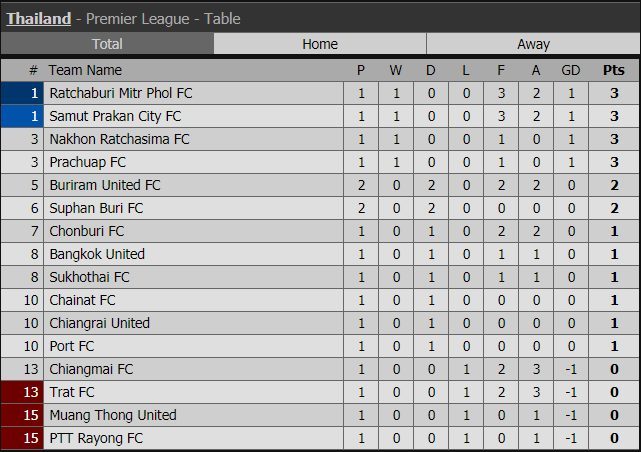Image resolution: width=641 pixels, height=452 pixels.
Task: Click Port FC team name
Action: tap(73, 346)
